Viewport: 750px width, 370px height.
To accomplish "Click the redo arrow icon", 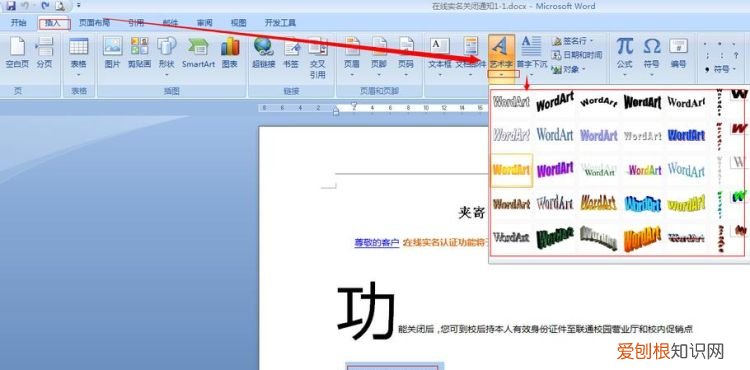I will click(45, 6).
